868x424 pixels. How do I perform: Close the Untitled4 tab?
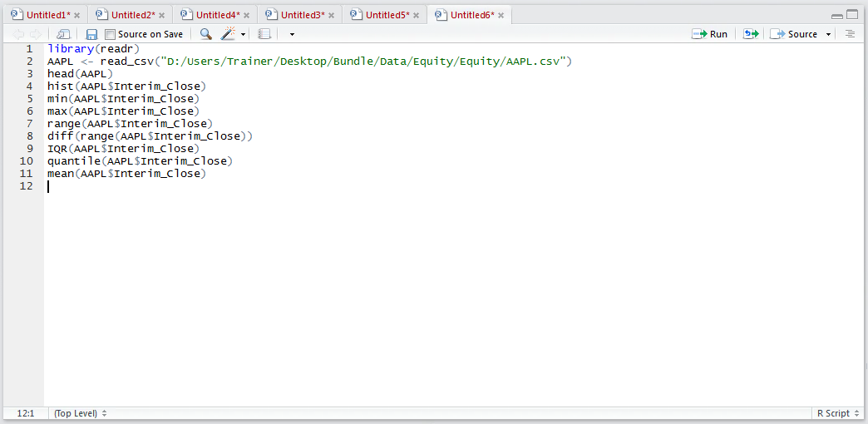[x=246, y=16]
